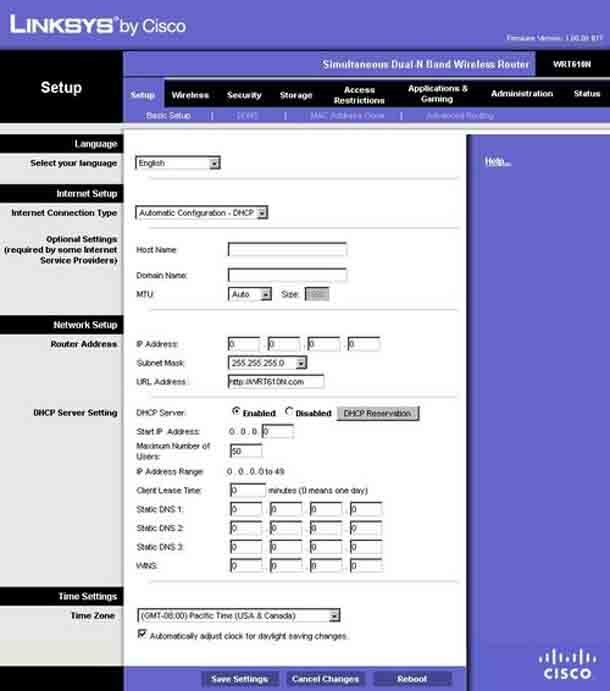Click the Reboot button
Image resolution: width=610 pixels, height=691 pixels.
point(412,679)
